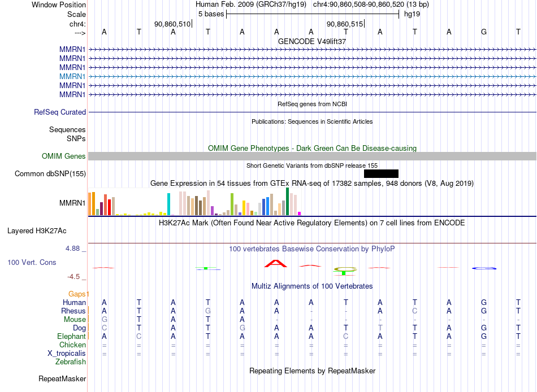
Task: Open the 100 Vert. Cons track label
Action: (x=32, y=262)
